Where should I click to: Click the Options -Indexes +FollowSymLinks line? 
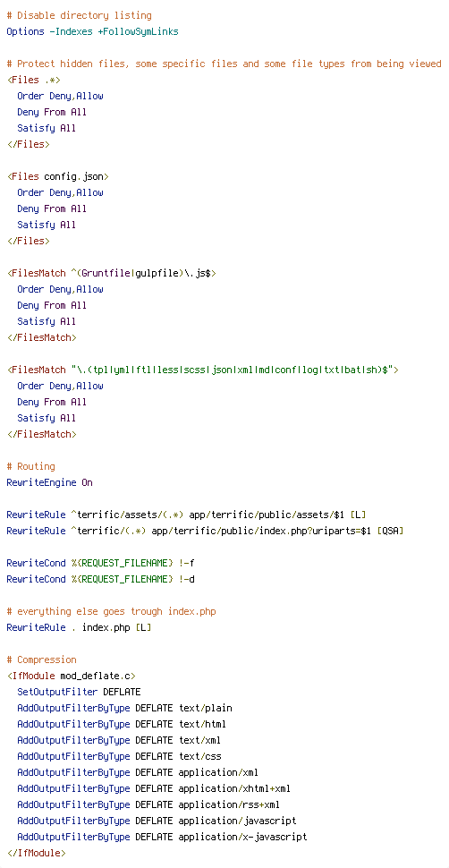[x=92, y=31]
